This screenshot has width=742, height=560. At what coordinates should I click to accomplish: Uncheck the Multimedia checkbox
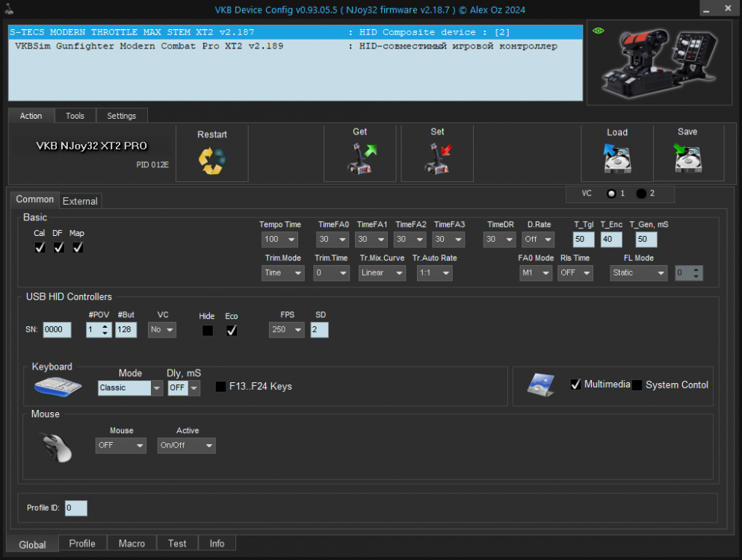[x=576, y=385]
